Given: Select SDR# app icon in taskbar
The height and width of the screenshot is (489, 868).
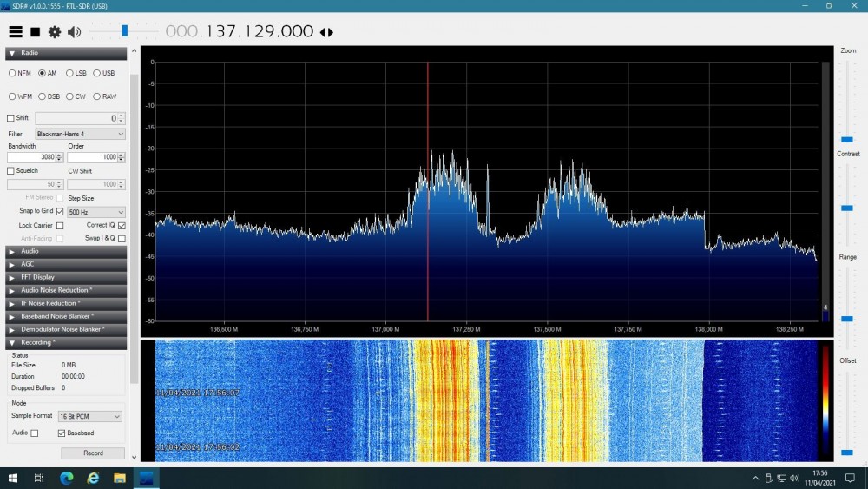Looking at the screenshot, I should pyautogui.click(x=146, y=478).
